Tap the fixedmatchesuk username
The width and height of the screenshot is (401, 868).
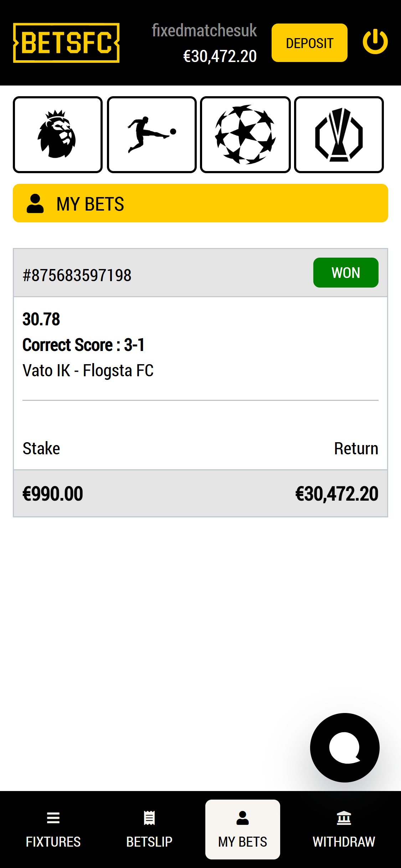(204, 30)
